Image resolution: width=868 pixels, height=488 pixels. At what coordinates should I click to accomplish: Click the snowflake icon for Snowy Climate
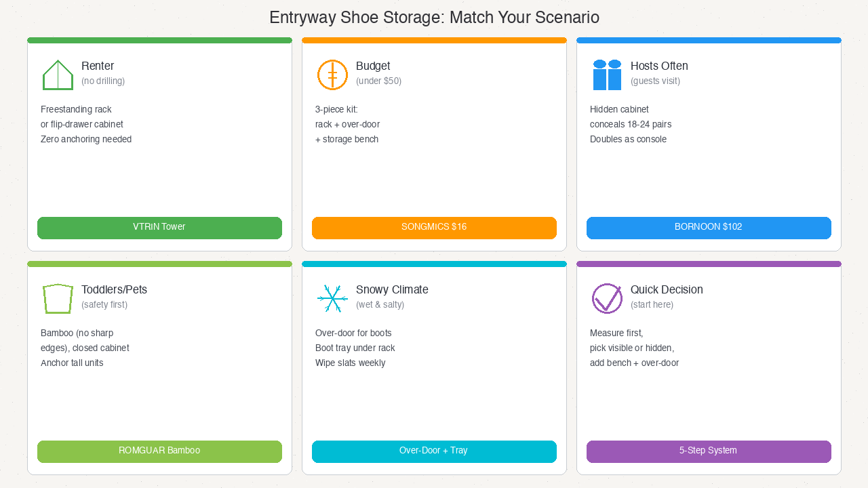click(332, 298)
